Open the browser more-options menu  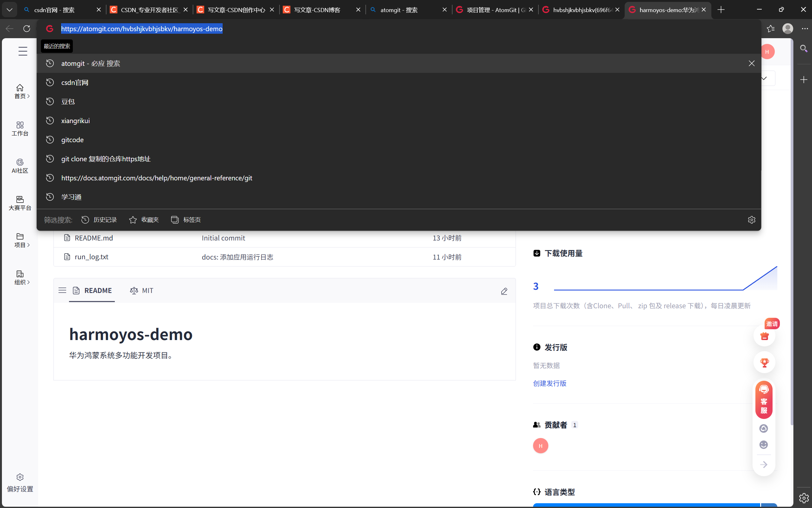[x=805, y=29]
